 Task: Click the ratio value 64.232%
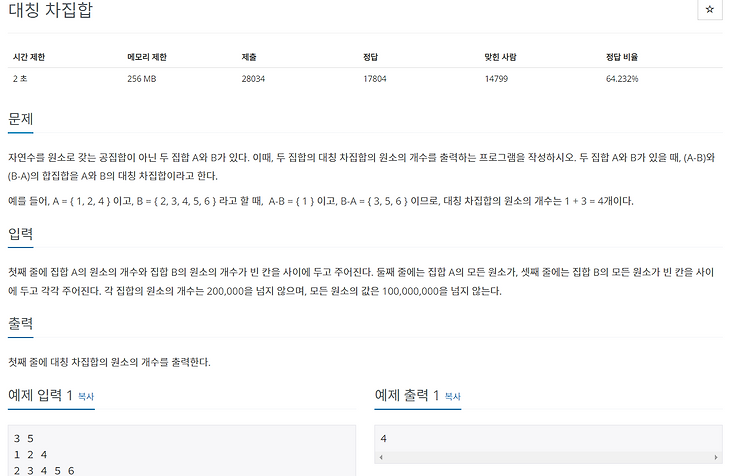[x=622, y=78]
